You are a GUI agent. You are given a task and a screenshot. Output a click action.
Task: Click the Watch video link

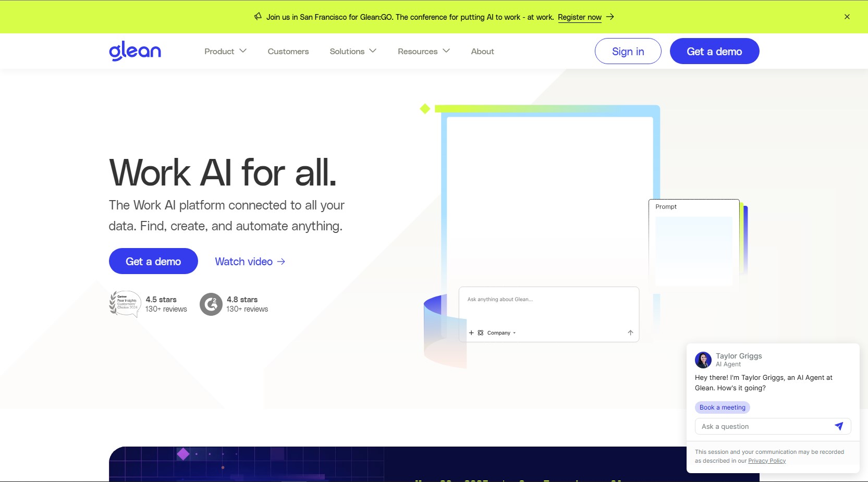[x=250, y=262]
